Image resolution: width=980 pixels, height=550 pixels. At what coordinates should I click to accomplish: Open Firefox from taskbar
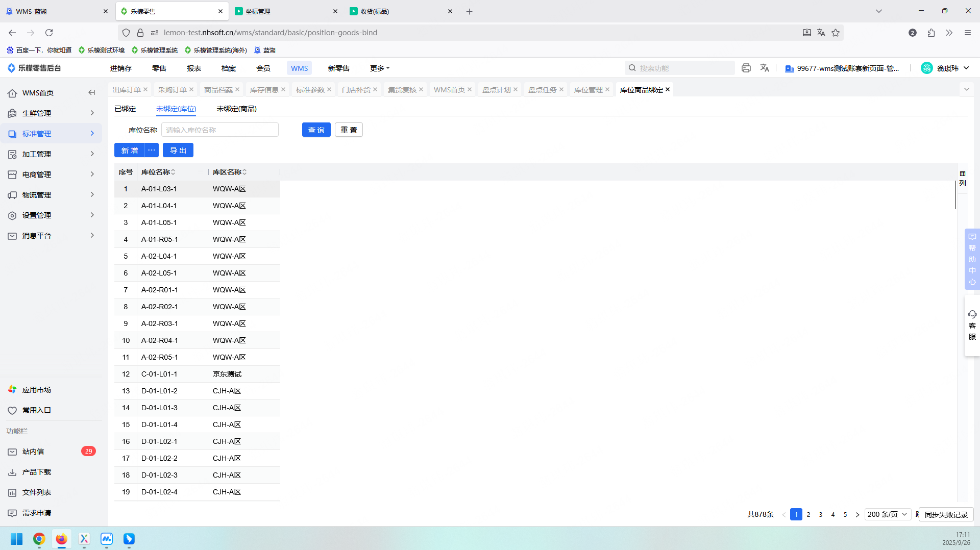[x=62, y=539]
